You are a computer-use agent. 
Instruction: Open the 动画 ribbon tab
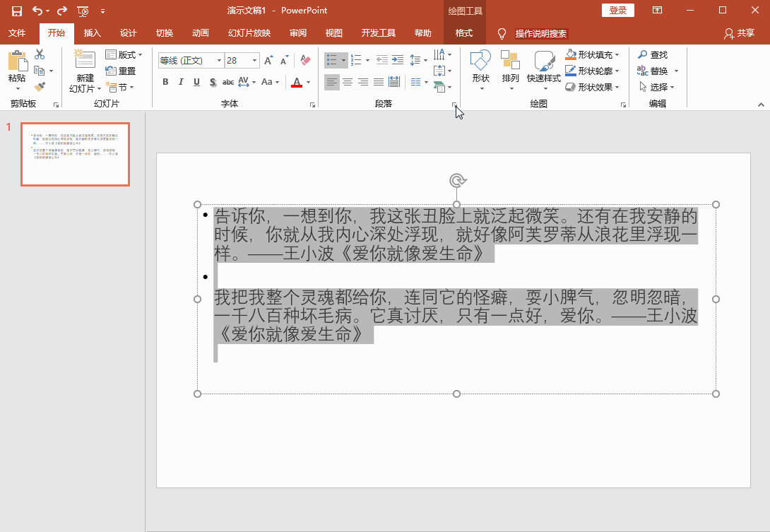tap(200, 33)
